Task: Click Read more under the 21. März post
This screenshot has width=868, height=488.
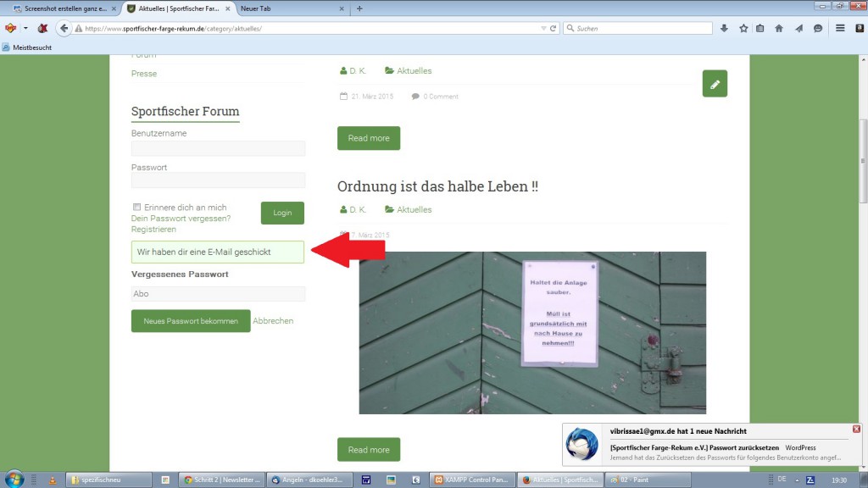Action: [369, 138]
